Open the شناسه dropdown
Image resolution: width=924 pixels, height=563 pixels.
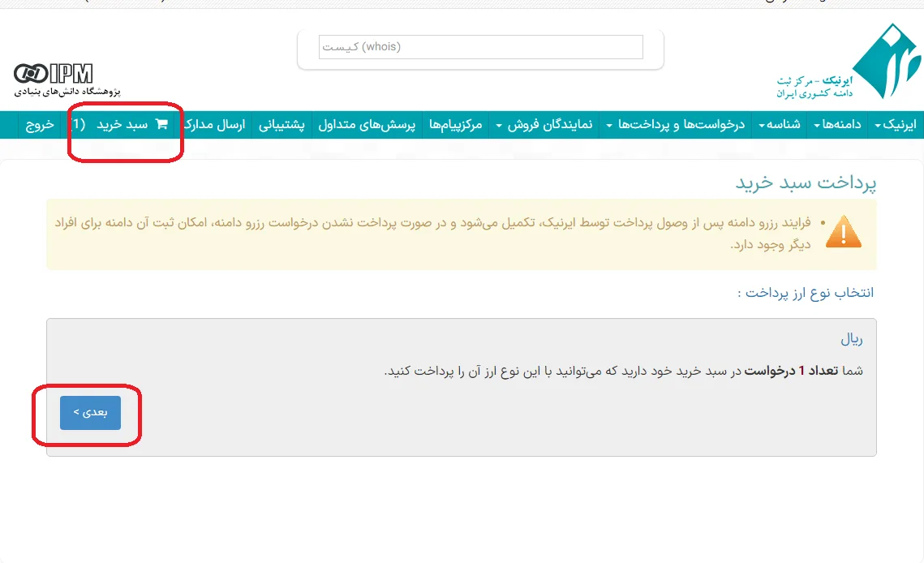(x=779, y=124)
